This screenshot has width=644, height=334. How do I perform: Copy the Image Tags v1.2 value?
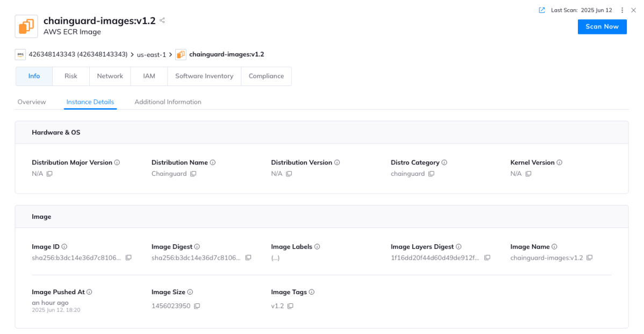click(x=291, y=306)
